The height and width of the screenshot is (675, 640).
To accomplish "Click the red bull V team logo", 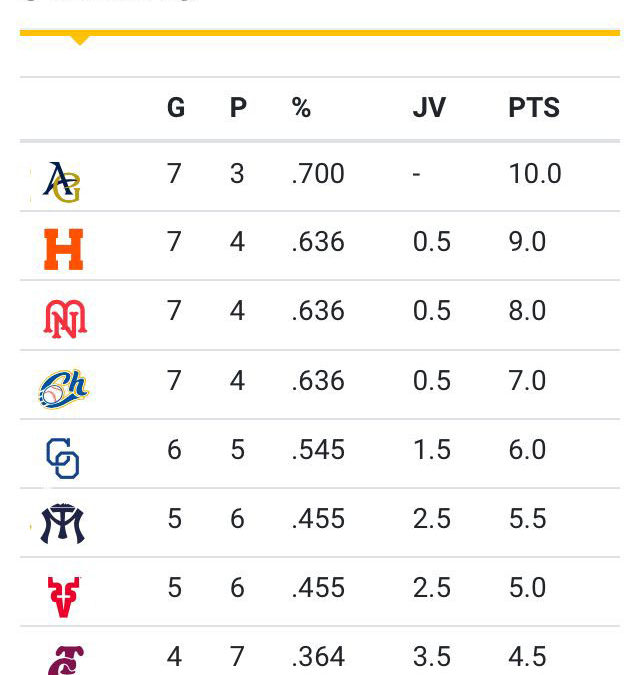I will 64,597.
